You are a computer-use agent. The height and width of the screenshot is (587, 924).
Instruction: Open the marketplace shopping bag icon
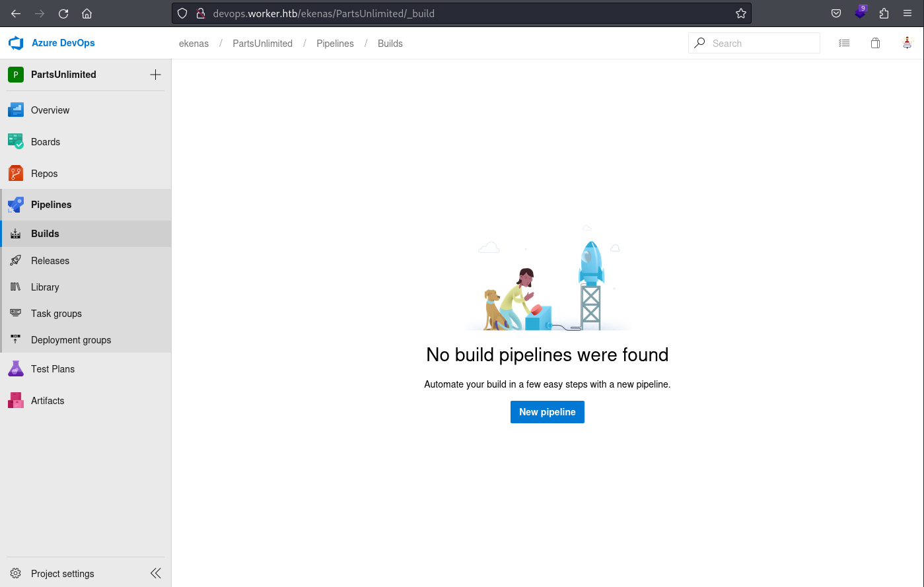875,43
